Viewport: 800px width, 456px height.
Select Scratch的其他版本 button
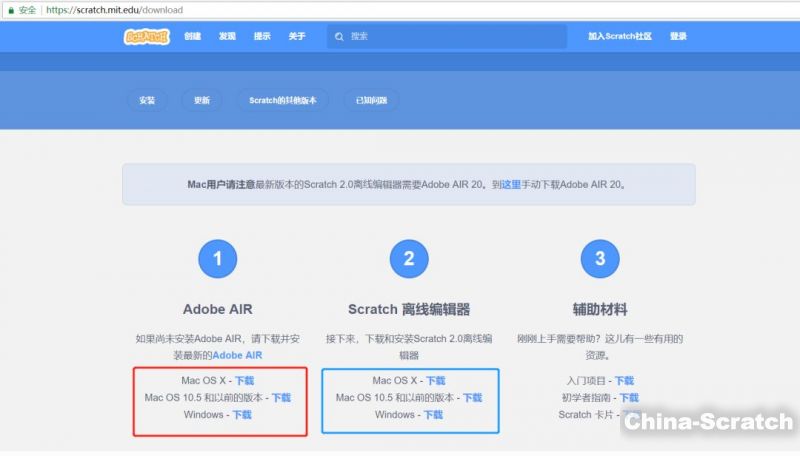tap(283, 100)
